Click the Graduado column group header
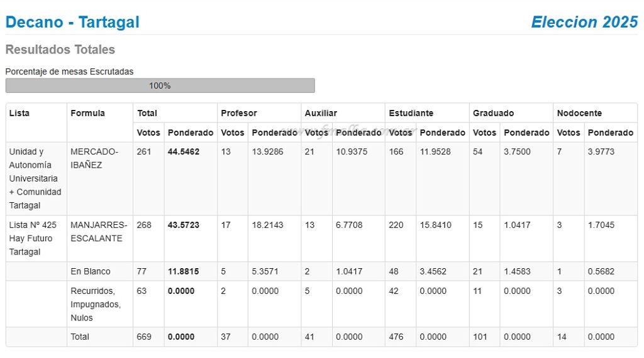 493,113
